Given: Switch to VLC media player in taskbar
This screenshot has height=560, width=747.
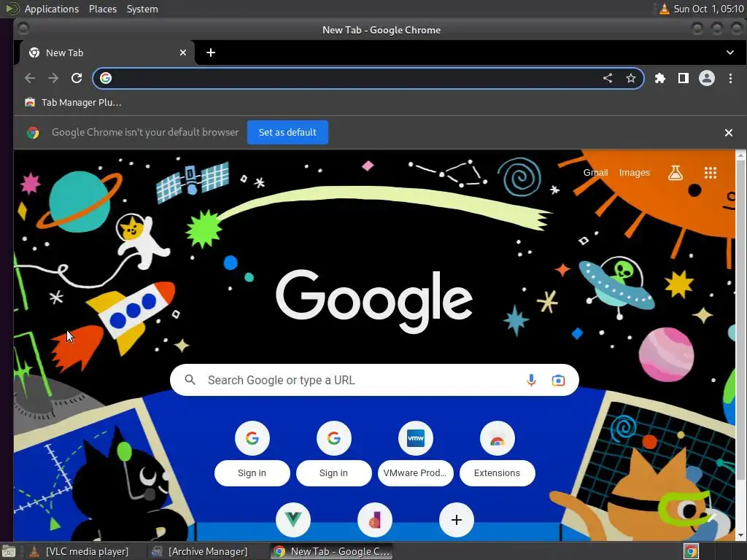Looking at the screenshot, I should tap(79, 551).
